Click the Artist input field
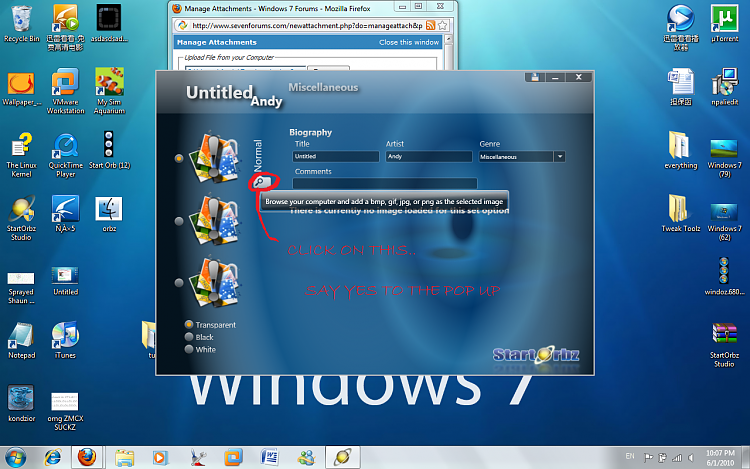 429,156
